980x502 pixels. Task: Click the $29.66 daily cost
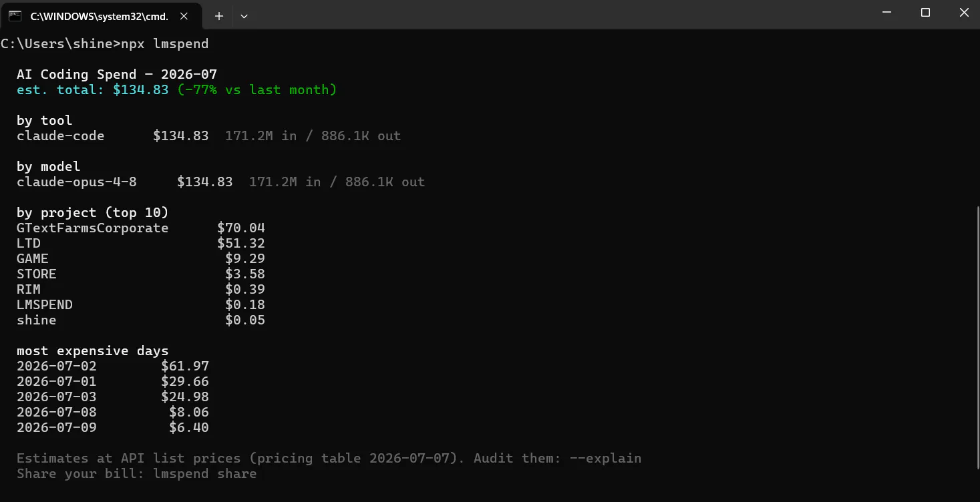185,381
